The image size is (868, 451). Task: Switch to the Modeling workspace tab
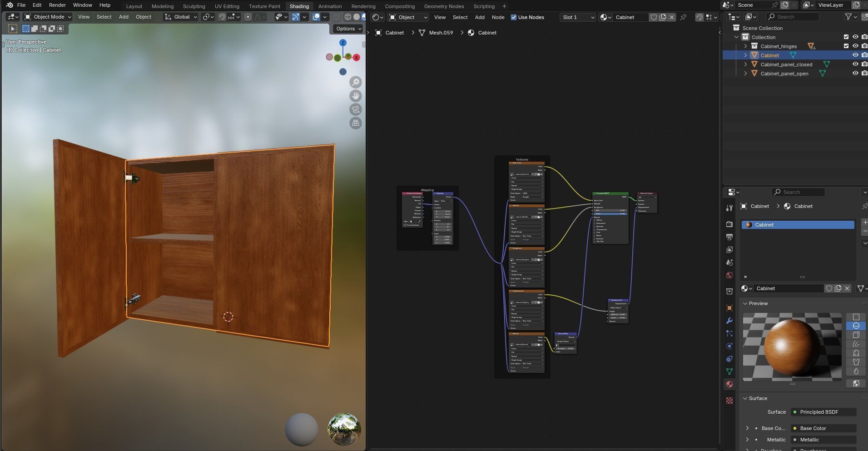click(x=163, y=6)
